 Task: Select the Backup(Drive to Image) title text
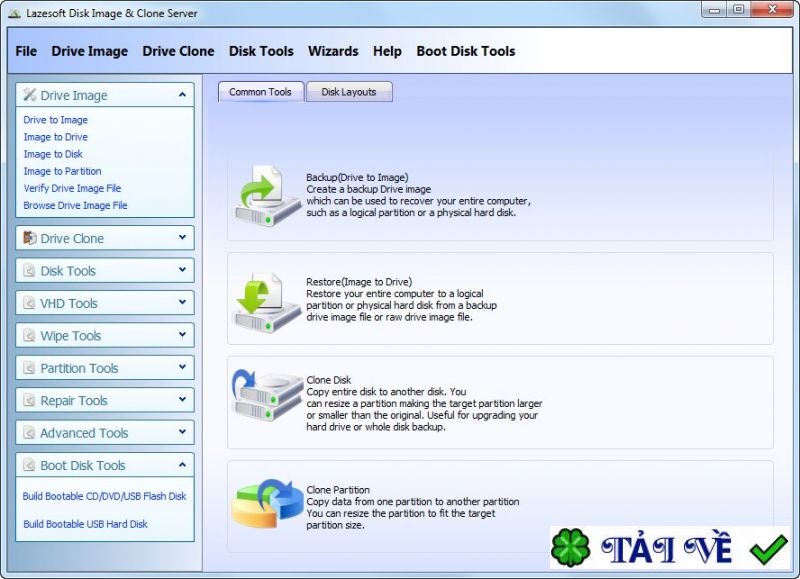[357, 178]
